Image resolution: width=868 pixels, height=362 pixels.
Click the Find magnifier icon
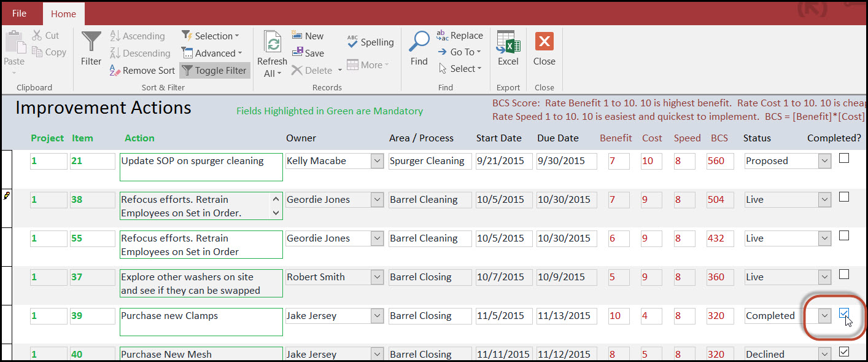point(419,41)
